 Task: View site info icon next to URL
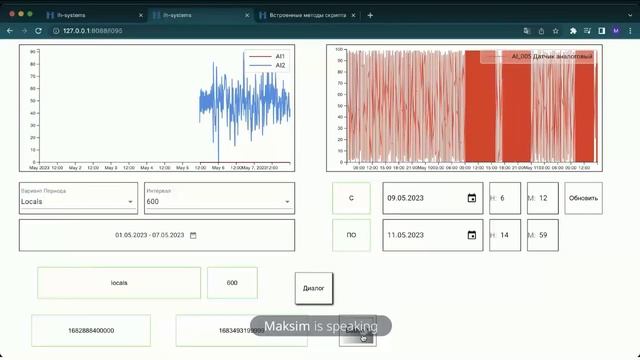(x=56, y=31)
